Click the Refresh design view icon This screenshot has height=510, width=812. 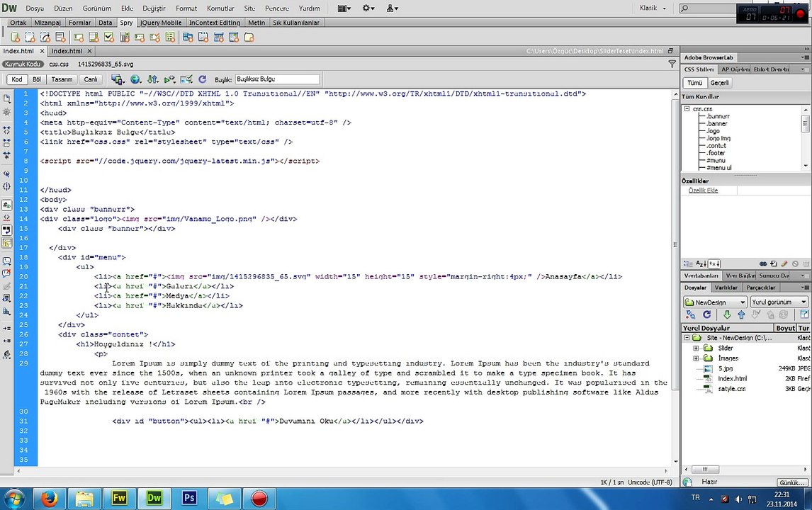click(x=203, y=79)
